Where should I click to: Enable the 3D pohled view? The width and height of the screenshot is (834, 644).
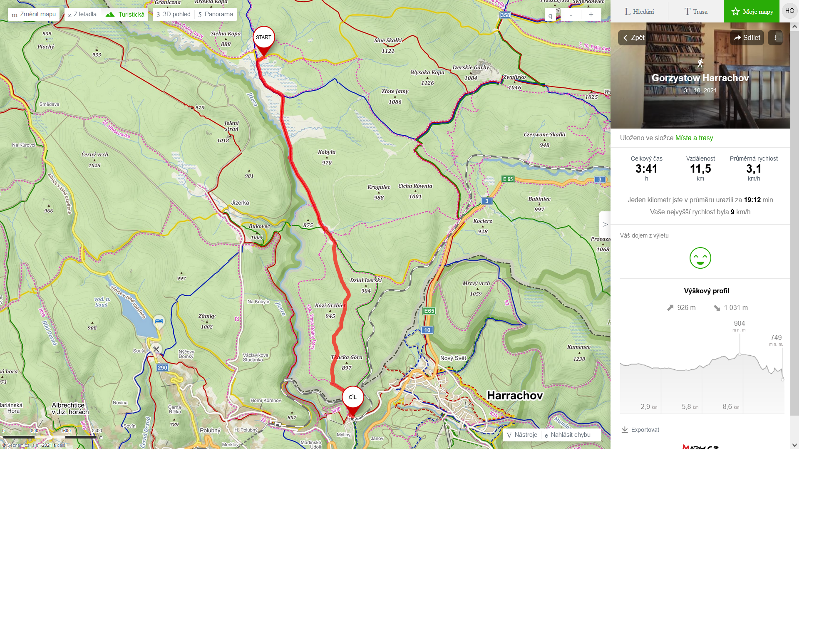(174, 14)
